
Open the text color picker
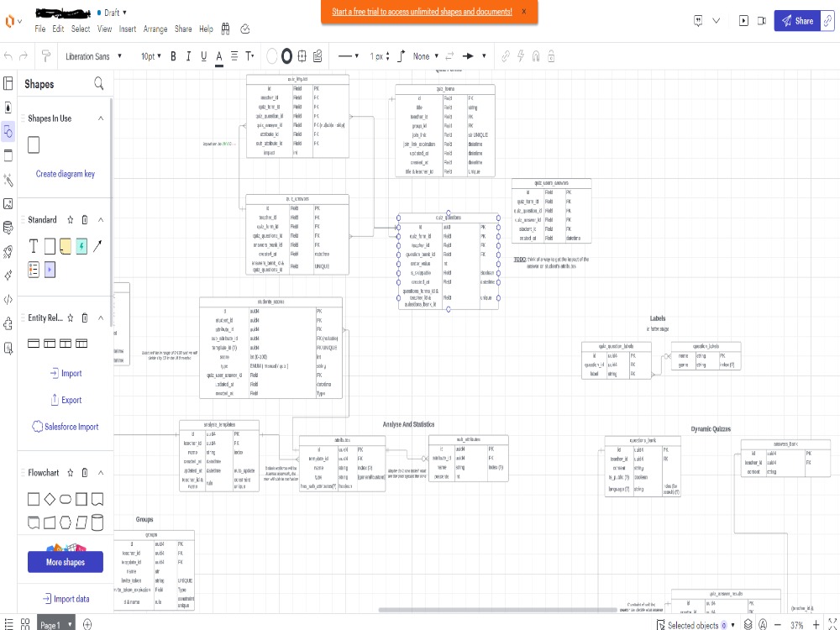[219, 57]
